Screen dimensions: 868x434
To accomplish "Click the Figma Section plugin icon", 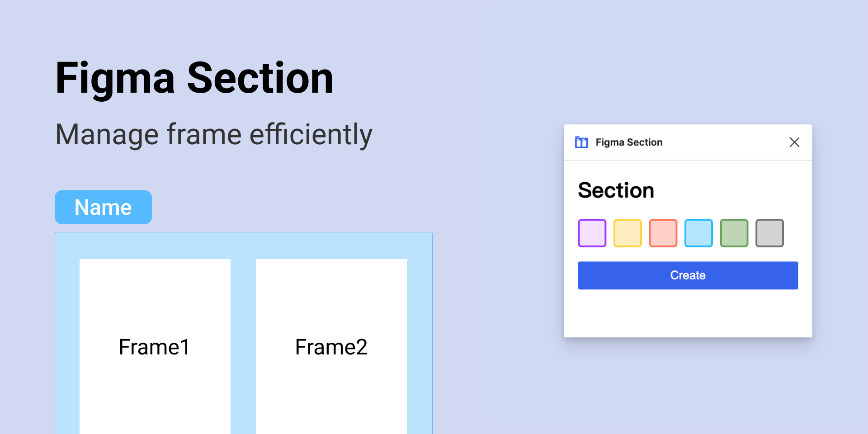I will (x=581, y=142).
